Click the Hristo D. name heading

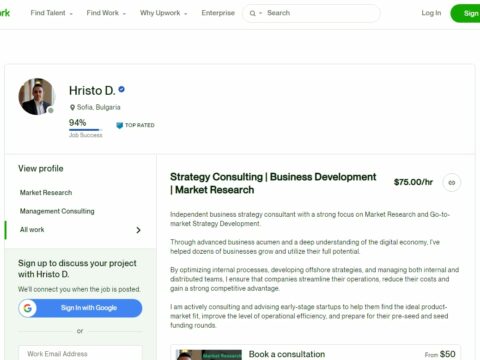[92, 90]
